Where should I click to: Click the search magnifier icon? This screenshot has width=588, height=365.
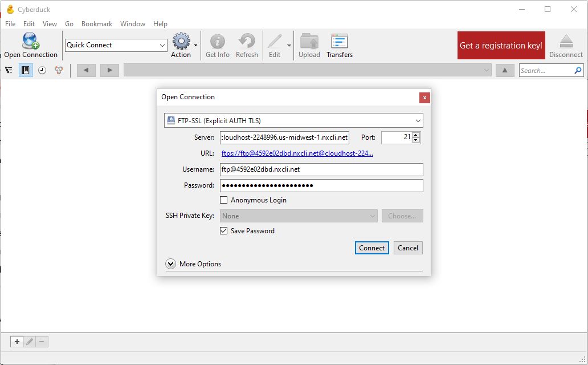click(x=578, y=70)
